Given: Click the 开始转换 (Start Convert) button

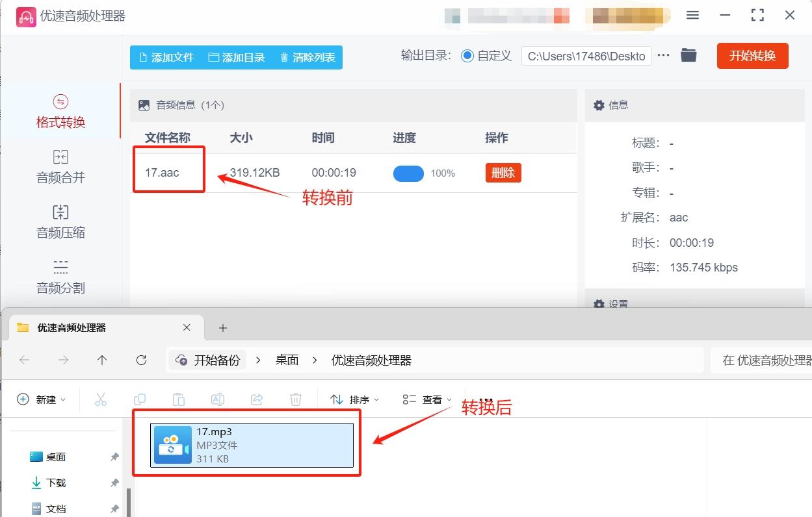Looking at the screenshot, I should pyautogui.click(x=752, y=55).
